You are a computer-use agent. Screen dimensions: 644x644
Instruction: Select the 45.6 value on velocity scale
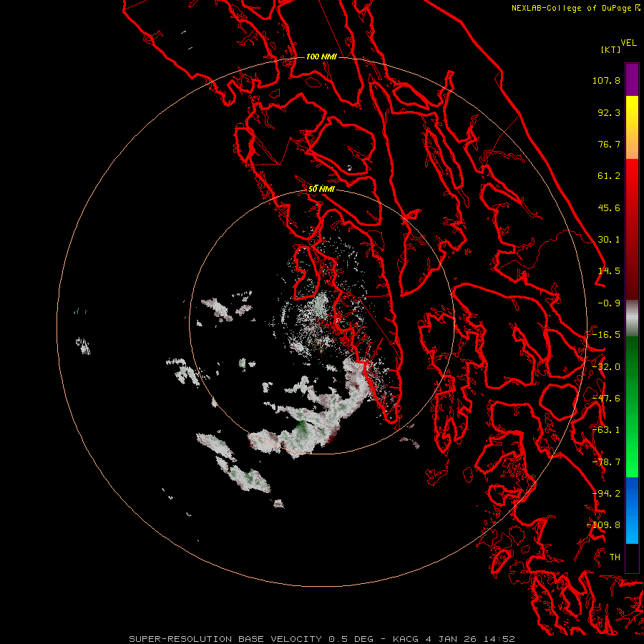pyautogui.click(x=609, y=208)
